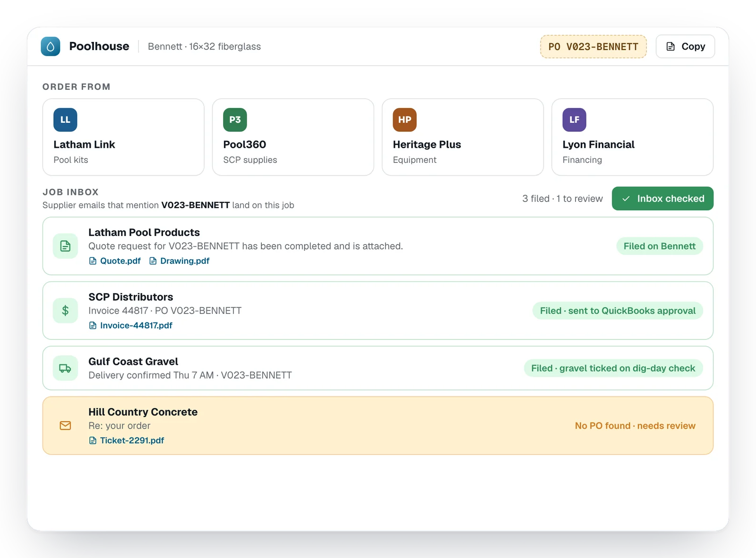
Task: Click the Delivery confirmed Thu 7 AM text
Action: (x=190, y=375)
